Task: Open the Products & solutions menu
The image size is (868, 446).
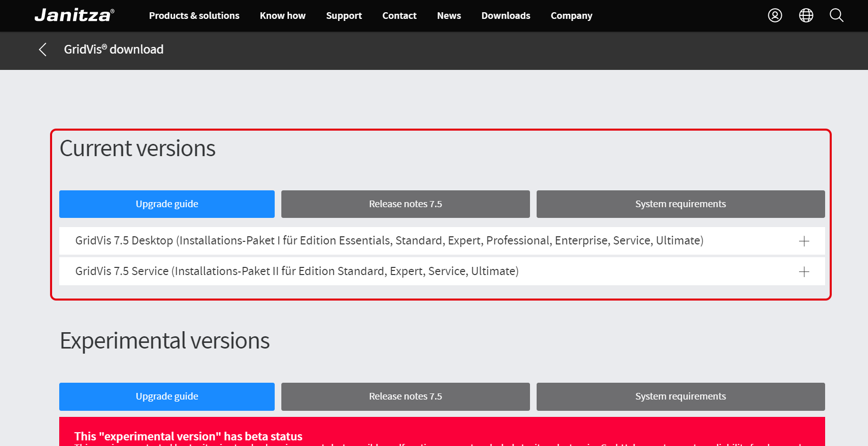Action: [x=194, y=16]
